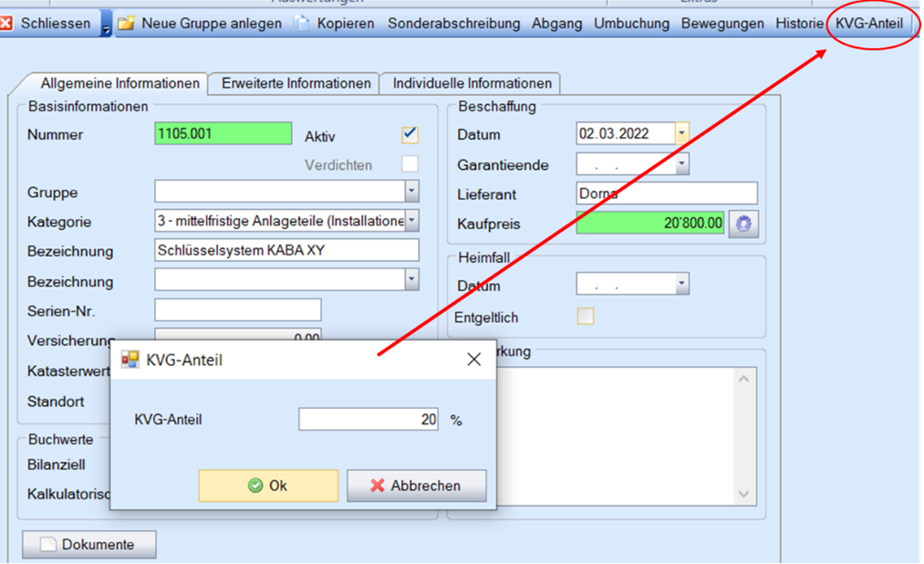Switch to the Individuelle Informationen tab
The height and width of the screenshot is (564, 924).
472,83
